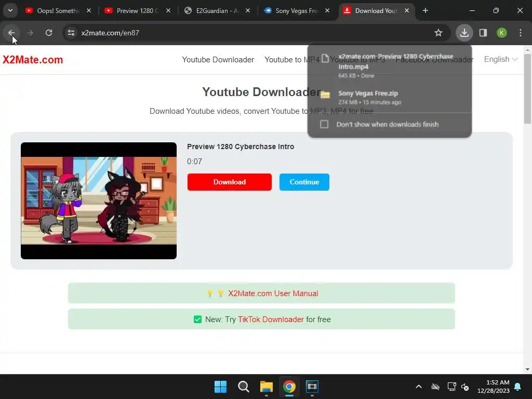
Task: Switch to the E2Guardian tab
Action: click(x=217, y=11)
